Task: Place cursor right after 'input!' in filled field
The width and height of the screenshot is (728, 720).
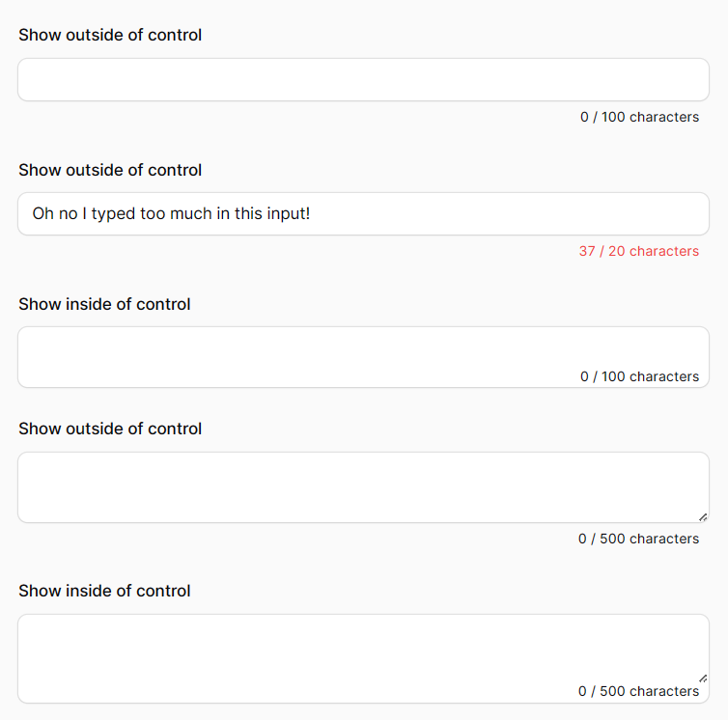Action: 311,213
